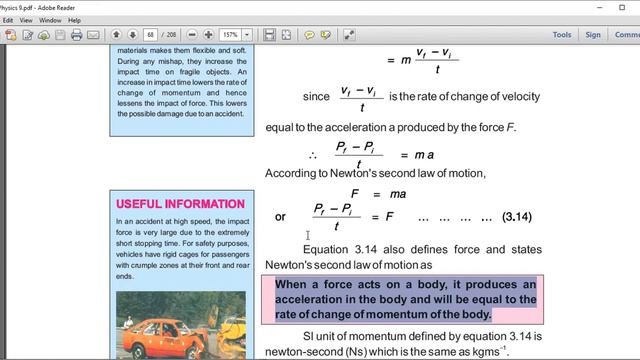Open the Window menu
The width and height of the screenshot is (640, 360).
click(50, 20)
